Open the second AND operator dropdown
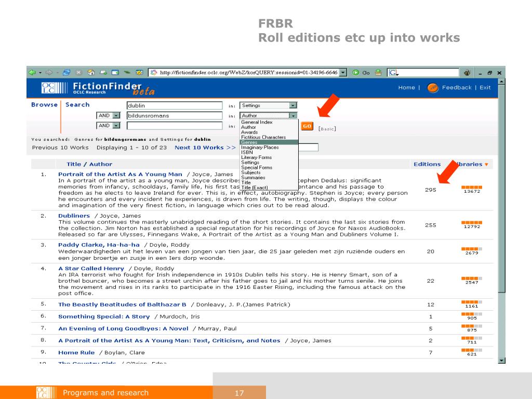 (116, 126)
